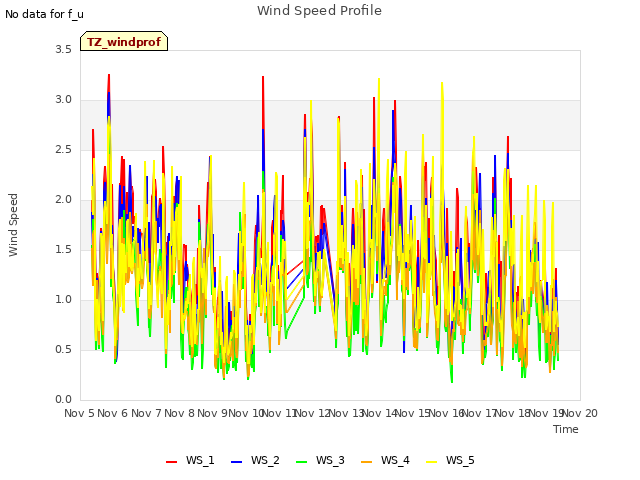Toggle WS_3 series in legend
640x480 pixels.
tap(320, 460)
